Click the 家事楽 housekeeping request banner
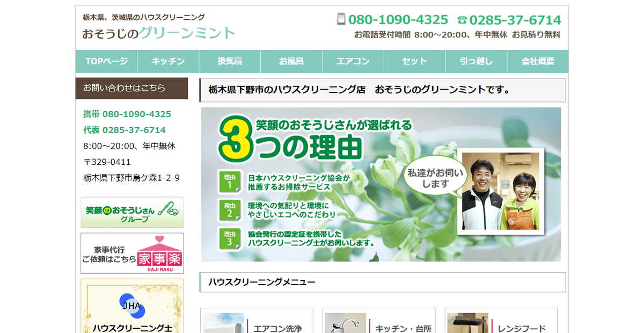The height and width of the screenshot is (333, 644). 132,253
